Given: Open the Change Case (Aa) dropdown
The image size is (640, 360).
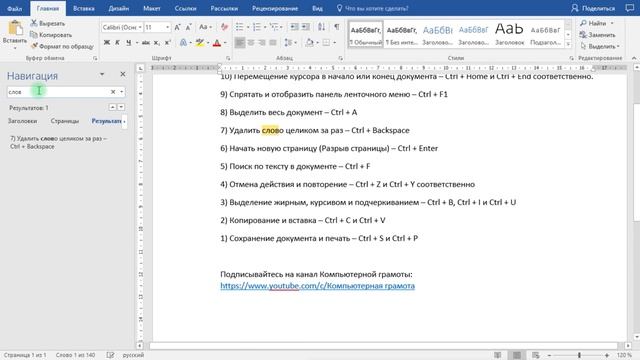Looking at the screenshot, I should click(x=205, y=27).
